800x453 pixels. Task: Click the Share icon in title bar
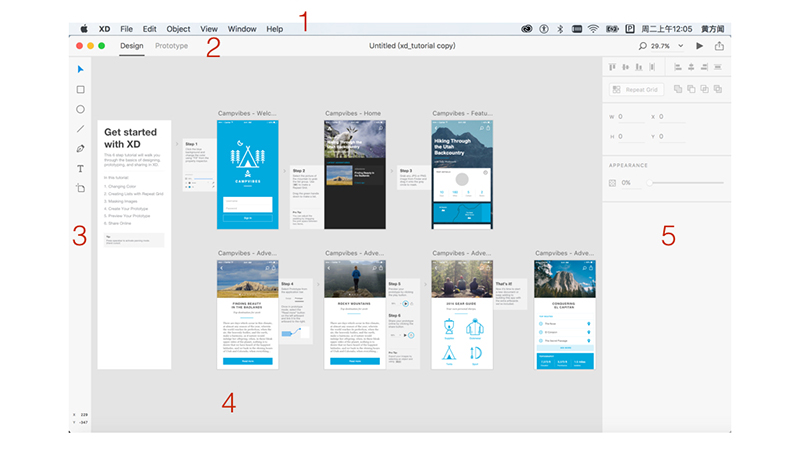click(x=719, y=46)
